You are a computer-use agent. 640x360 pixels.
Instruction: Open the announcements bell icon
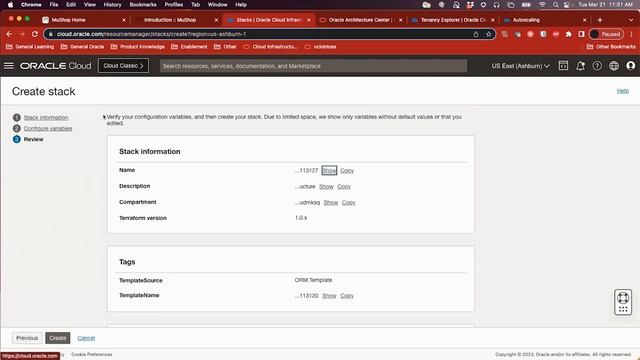[580, 66]
